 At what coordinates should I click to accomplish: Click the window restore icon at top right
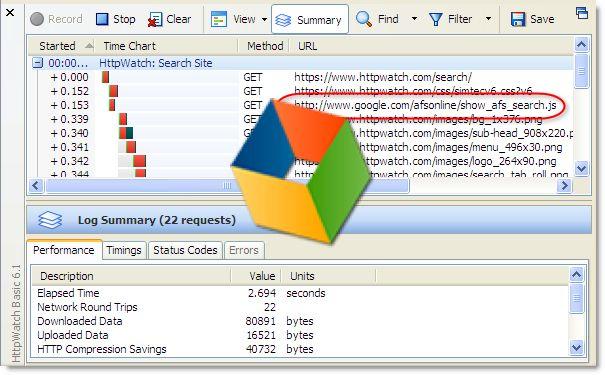tap(581, 13)
